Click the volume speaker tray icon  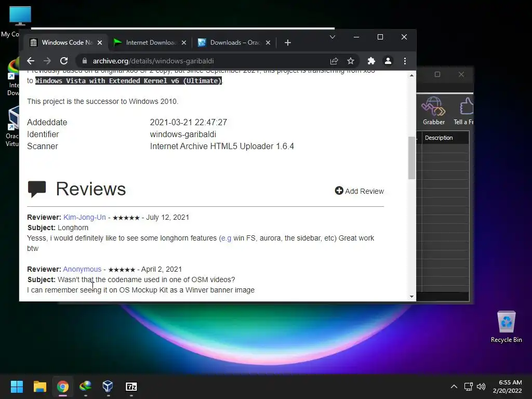[481, 387]
